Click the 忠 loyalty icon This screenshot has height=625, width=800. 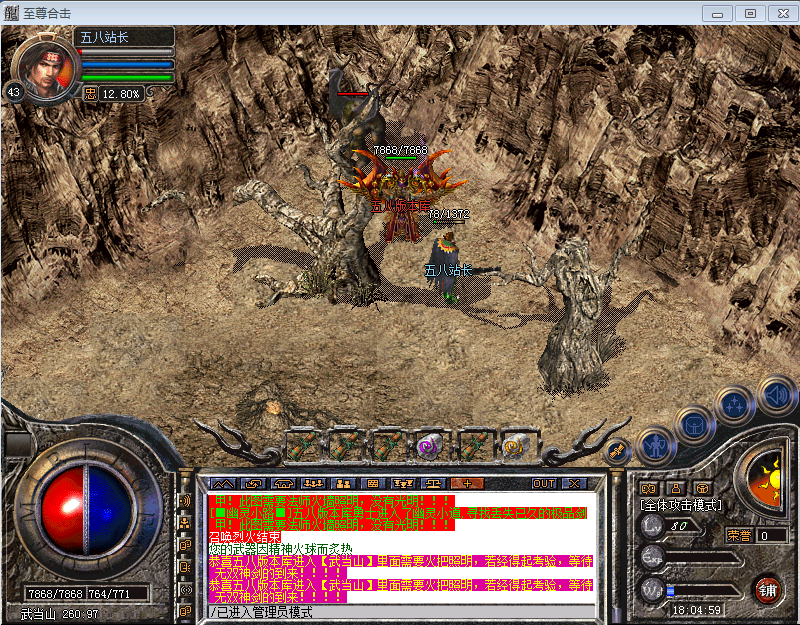[x=90, y=94]
